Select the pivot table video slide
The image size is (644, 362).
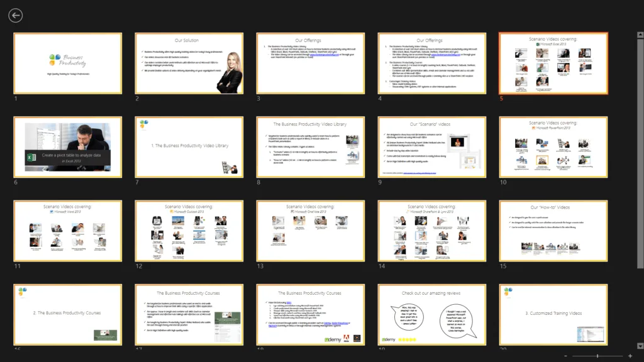pos(67,146)
